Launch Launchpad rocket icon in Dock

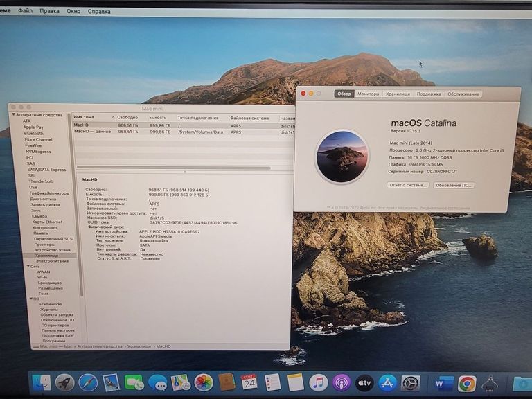65,383
